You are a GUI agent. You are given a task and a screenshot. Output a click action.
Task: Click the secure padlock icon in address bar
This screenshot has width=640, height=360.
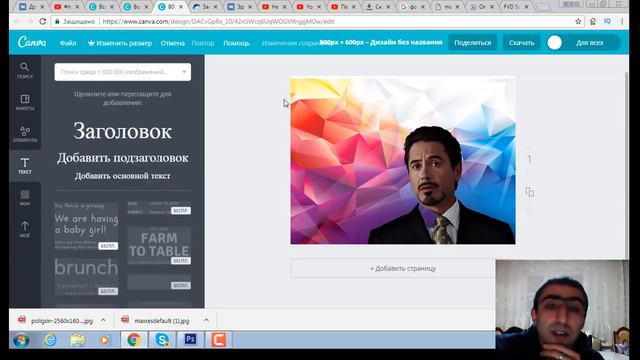[x=58, y=21]
